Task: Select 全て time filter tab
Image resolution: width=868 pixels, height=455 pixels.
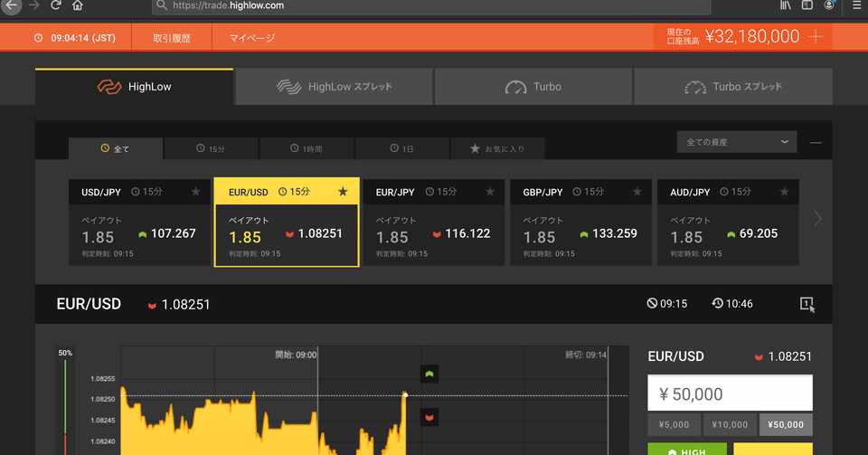Action: (x=115, y=148)
